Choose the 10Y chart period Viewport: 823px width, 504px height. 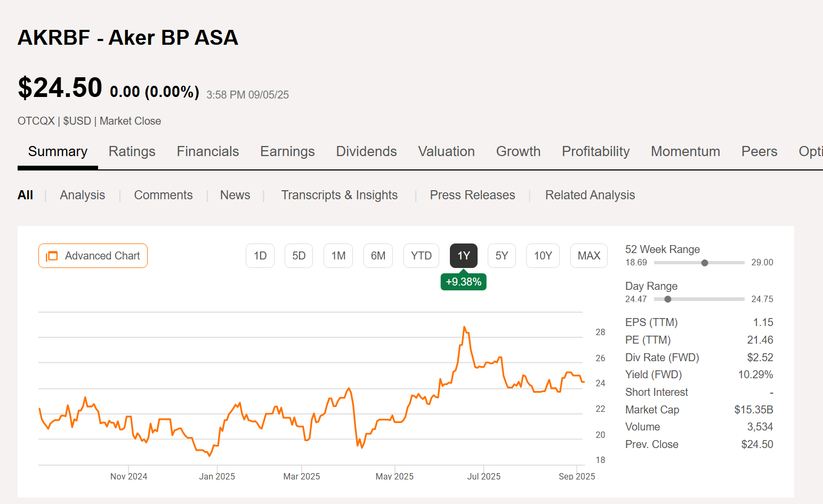[543, 256]
